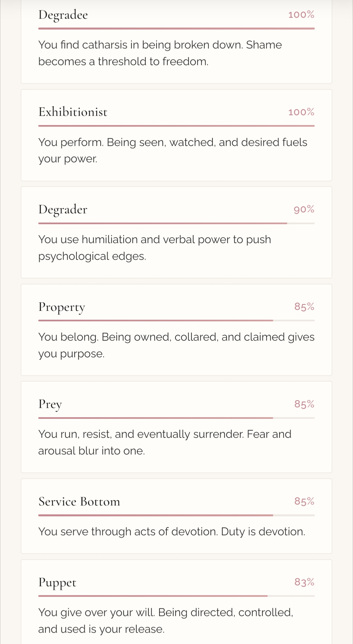Click the "You find catharsis" description text
Image resolution: width=353 pixels, height=644 pixels.
(160, 53)
